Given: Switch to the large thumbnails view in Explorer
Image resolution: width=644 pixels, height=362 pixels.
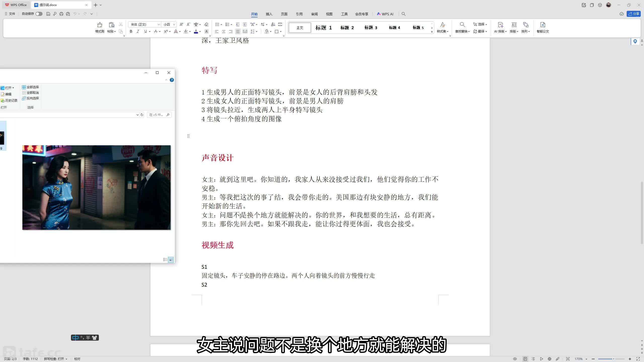Looking at the screenshot, I should 171,259.
